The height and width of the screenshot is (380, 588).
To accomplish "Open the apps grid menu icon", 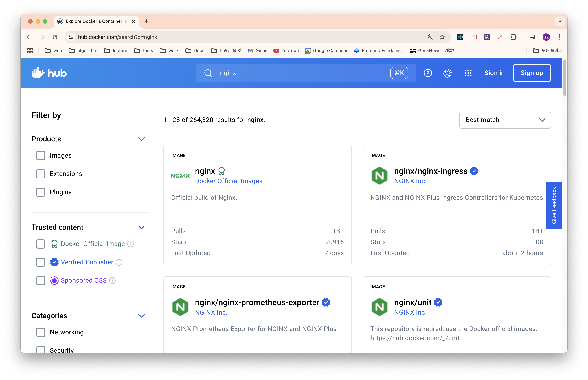I will tap(468, 73).
